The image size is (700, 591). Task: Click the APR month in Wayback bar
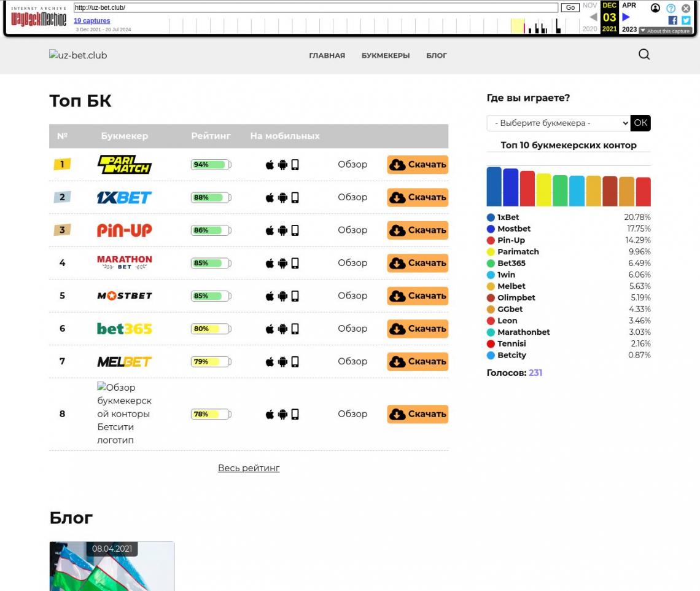pyautogui.click(x=629, y=6)
